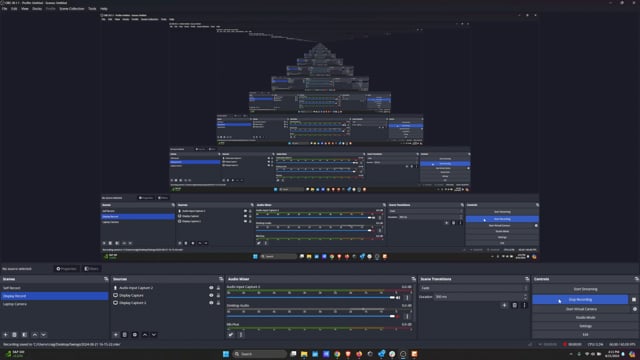Add a scene transition with plus icon

point(504,305)
